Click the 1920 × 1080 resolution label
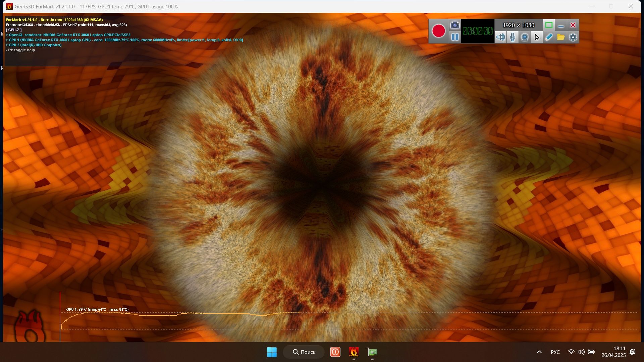 coord(518,25)
